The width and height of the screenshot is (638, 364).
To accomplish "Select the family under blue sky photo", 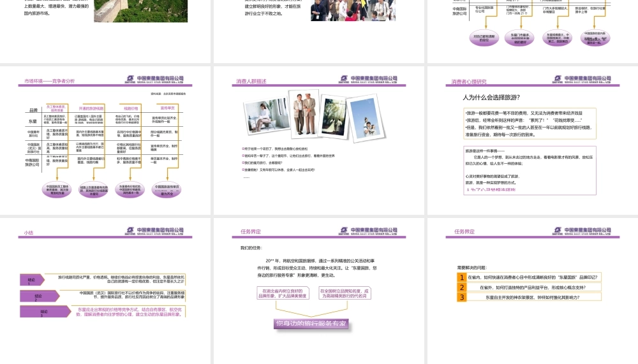I will tap(366, 118).
